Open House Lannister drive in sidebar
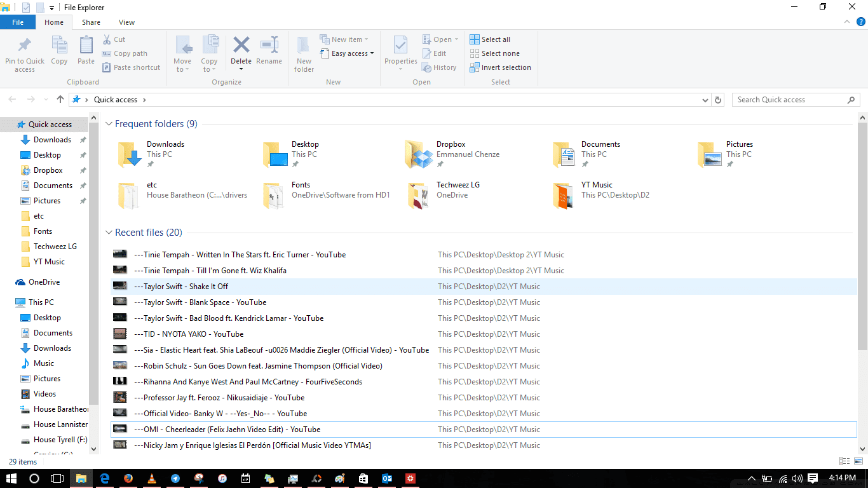868x488 pixels. pos(53,424)
